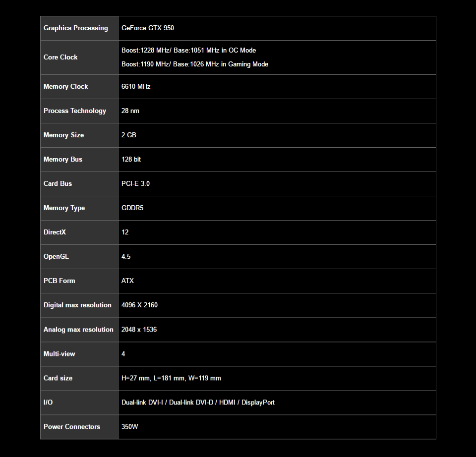
Task: Select the 2 GB memory value
Action: [128, 135]
